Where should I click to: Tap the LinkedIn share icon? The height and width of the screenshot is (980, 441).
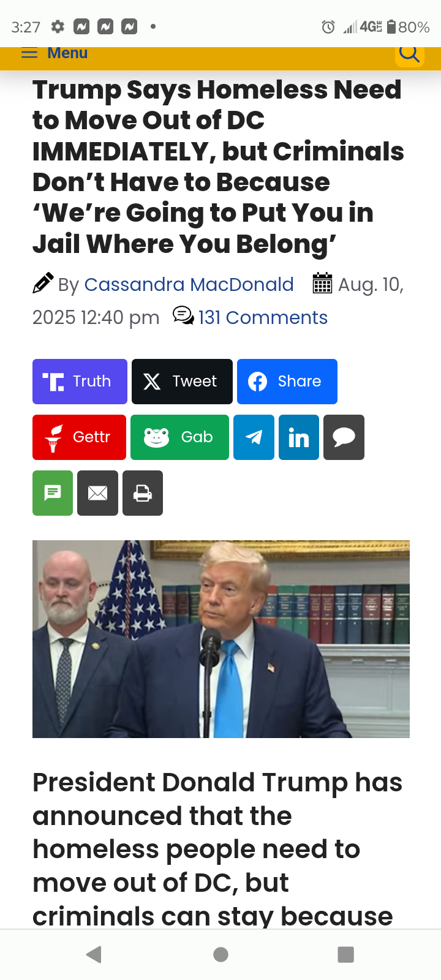[299, 437]
